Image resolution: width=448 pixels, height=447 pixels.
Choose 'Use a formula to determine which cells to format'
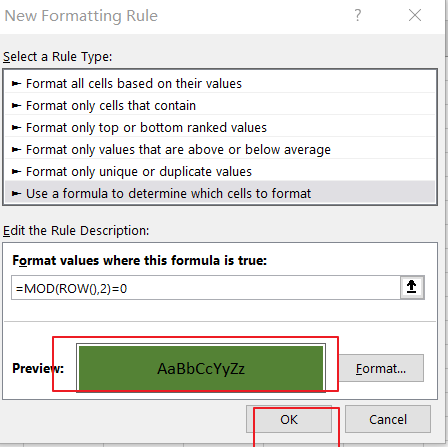pos(220,193)
